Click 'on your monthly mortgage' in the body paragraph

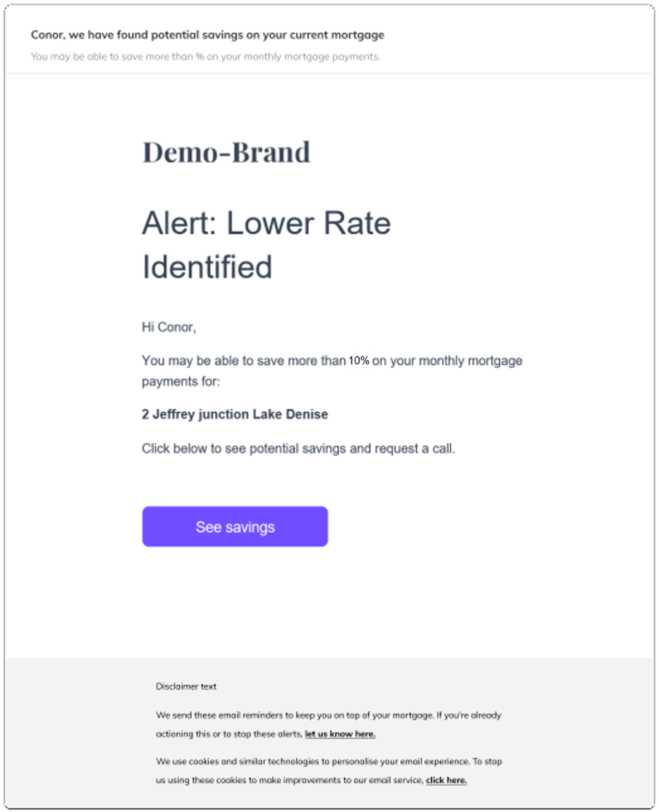(x=447, y=360)
